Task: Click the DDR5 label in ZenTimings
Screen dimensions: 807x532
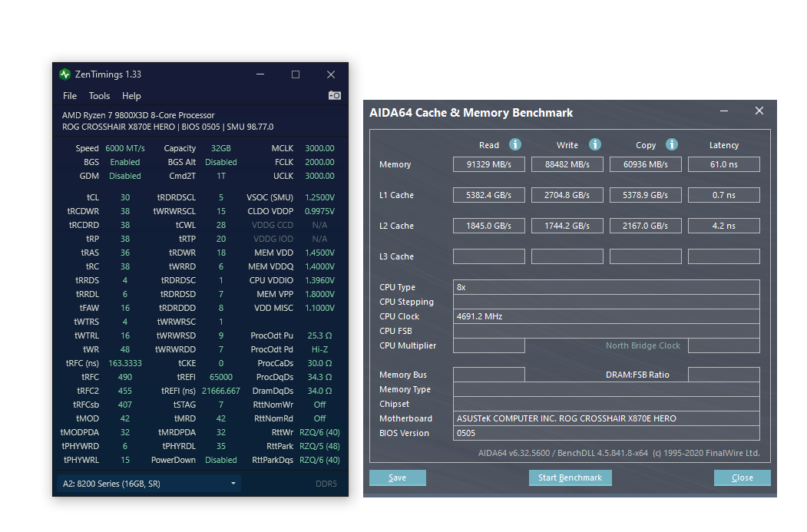Action: pos(326,484)
